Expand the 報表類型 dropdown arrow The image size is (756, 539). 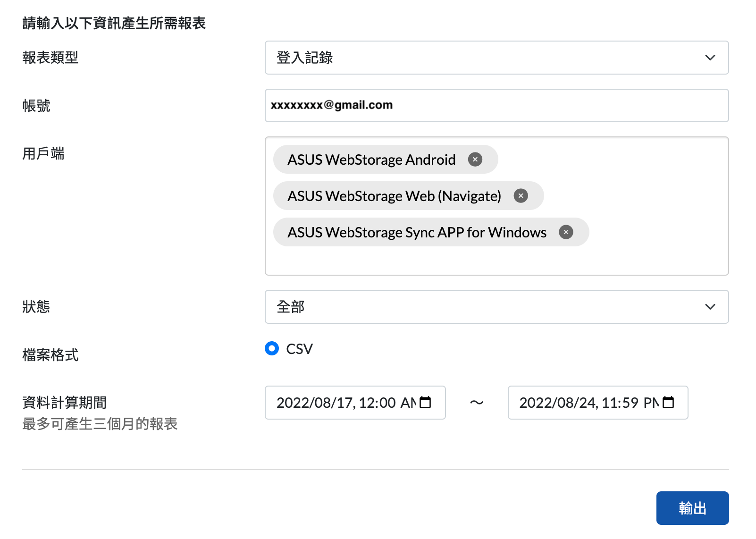[x=710, y=58]
